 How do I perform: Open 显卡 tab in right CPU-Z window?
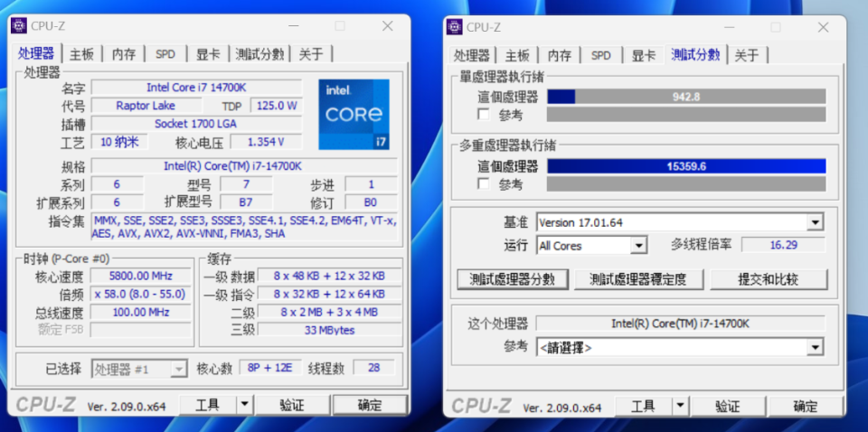644,55
